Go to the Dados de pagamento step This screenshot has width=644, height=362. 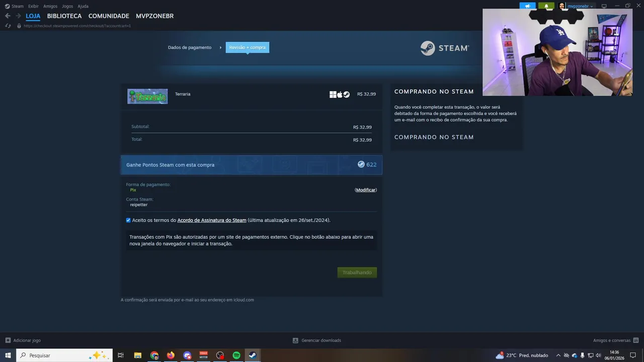tap(190, 47)
